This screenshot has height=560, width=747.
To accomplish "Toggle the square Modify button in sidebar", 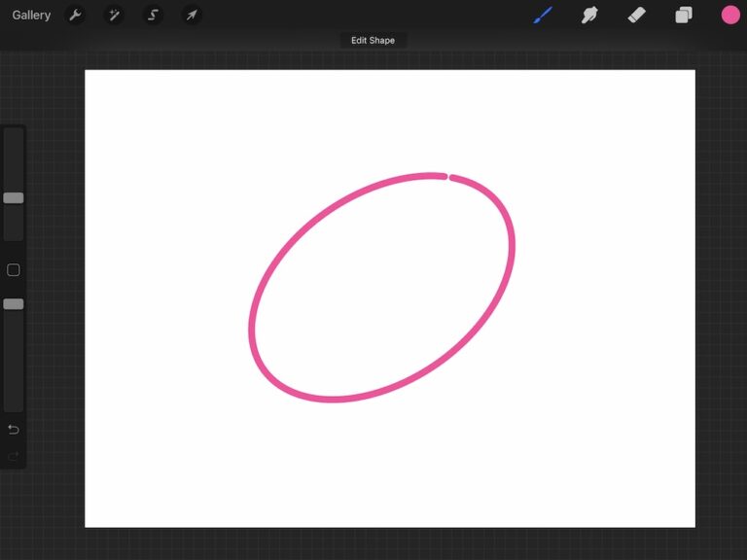I will (x=14, y=270).
